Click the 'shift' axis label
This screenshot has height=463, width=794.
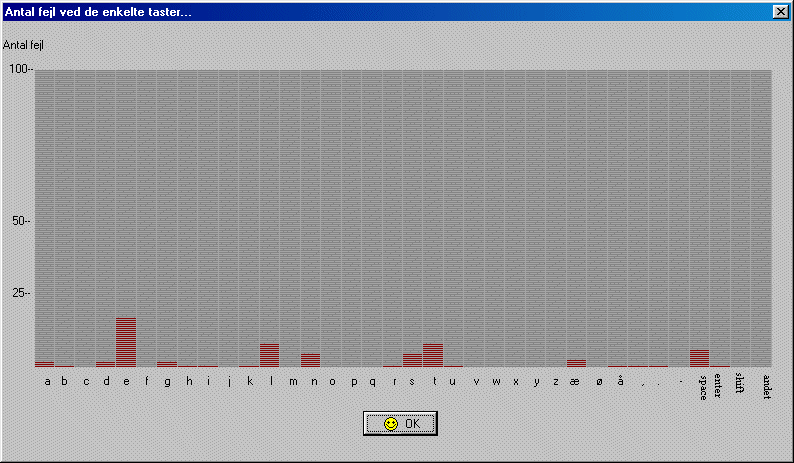click(740, 383)
